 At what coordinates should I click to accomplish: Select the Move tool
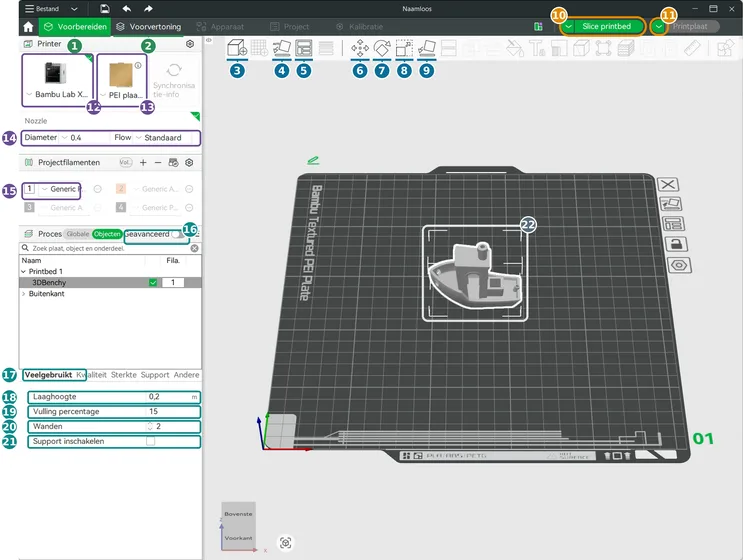point(360,48)
